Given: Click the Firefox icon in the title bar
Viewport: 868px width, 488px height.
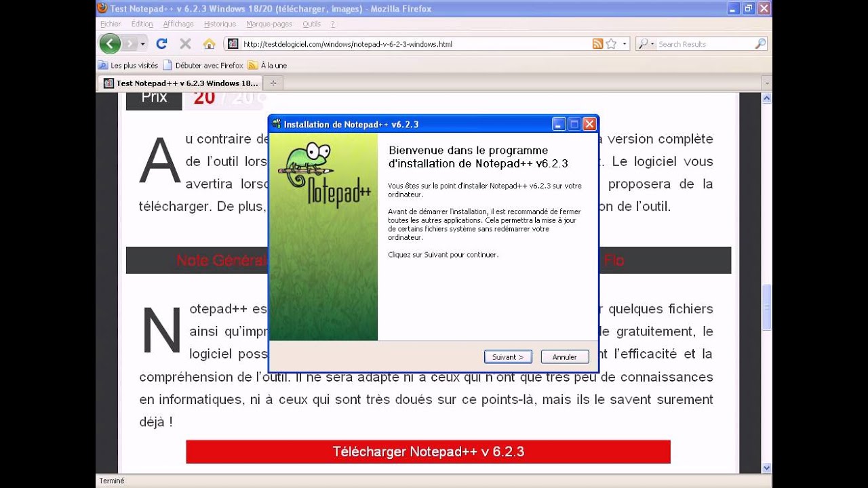Looking at the screenshot, I should 102,8.
